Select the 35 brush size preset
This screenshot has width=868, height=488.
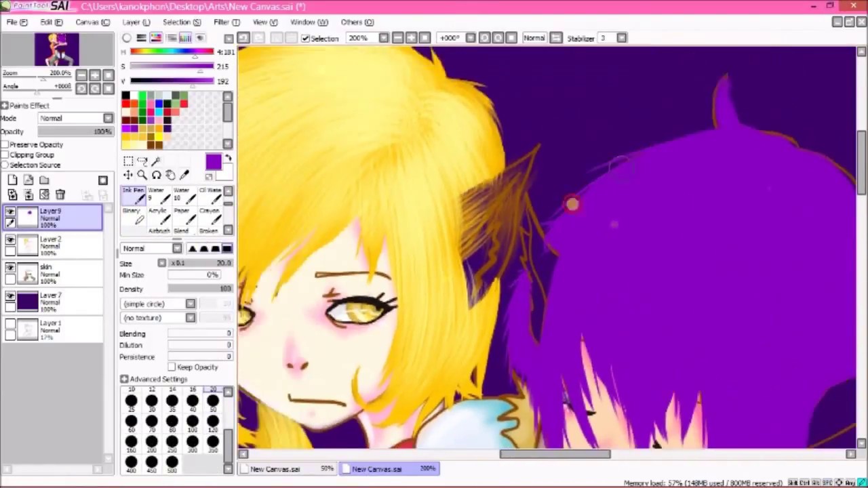[172, 405]
